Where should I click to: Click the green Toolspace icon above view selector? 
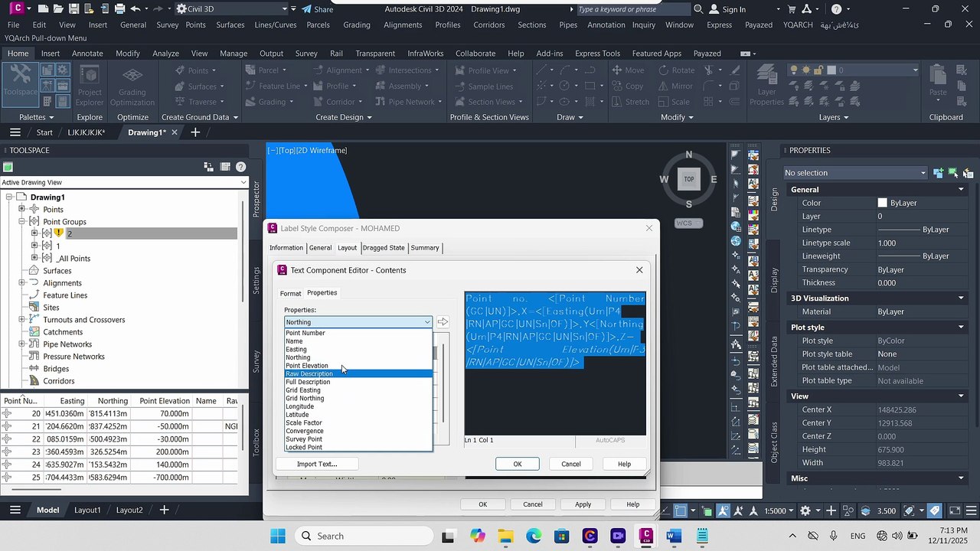coord(8,168)
